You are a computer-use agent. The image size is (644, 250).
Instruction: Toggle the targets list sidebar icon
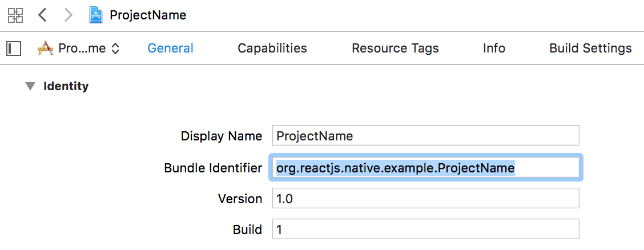[x=14, y=49]
